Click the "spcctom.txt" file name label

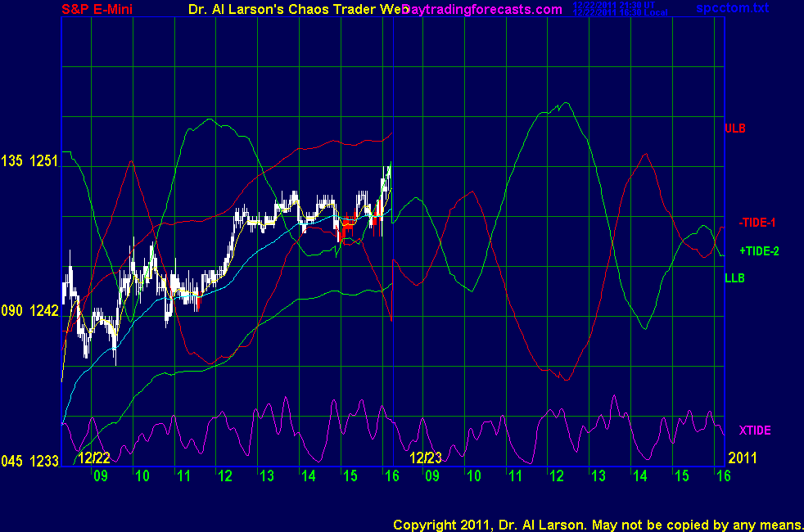tap(732, 7)
